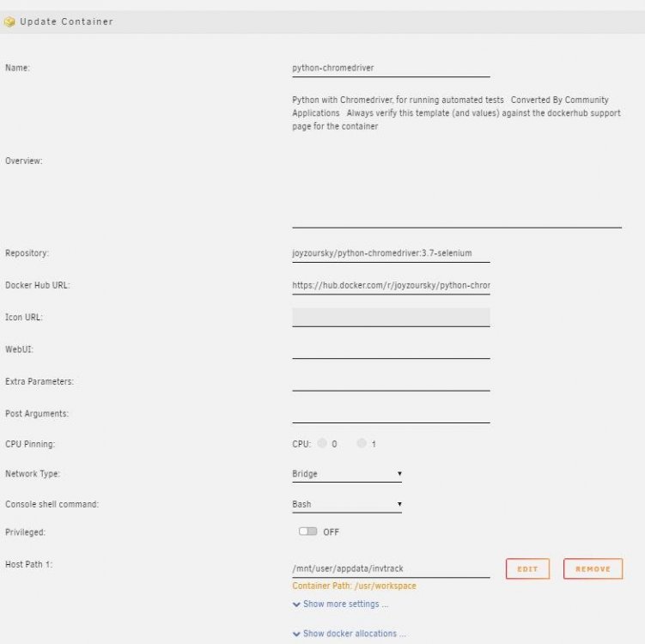Click the EDIT button for Host Path 1
Viewport: 645px width, 644px height.
point(527,568)
